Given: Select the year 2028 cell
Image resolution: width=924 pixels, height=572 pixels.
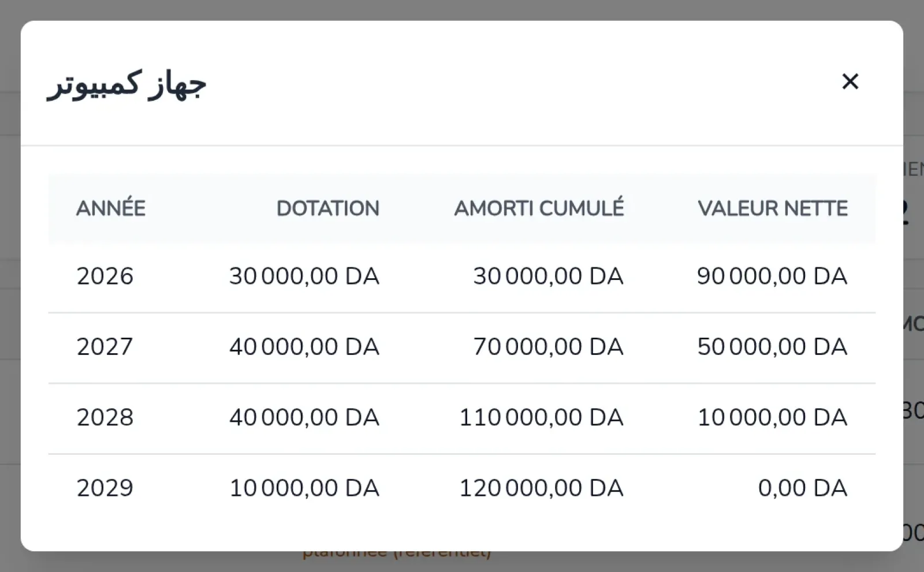Looking at the screenshot, I should pos(105,417).
